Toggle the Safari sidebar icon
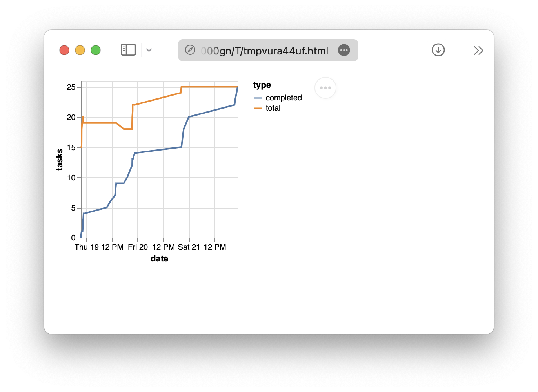The height and width of the screenshot is (392, 538). click(x=128, y=50)
